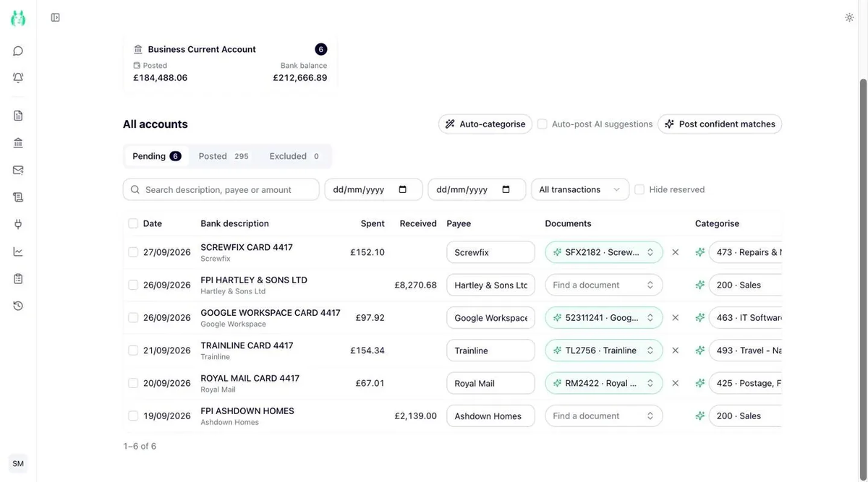Viewport: 868px width, 482px height.
Task: Open the Google Workspace document dropdown
Action: 604,317
